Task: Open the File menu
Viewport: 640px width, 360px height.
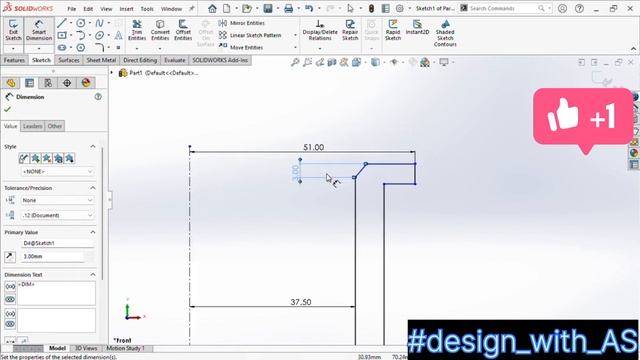Action: click(x=72, y=9)
